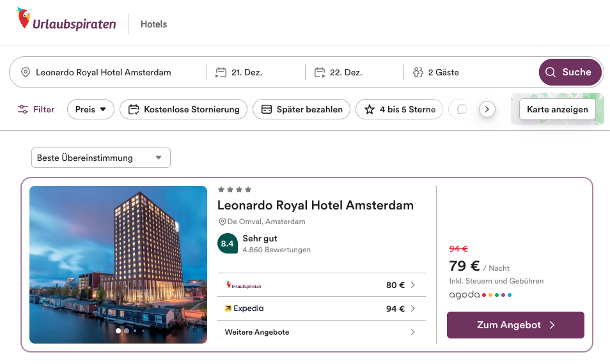Click the check-out calendar icon
This screenshot has width=610, height=364.
tap(320, 72)
